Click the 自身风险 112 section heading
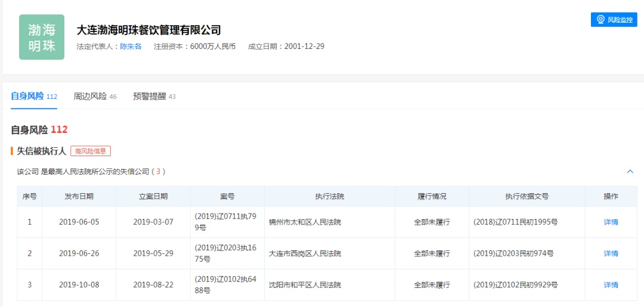 point(39,130)
